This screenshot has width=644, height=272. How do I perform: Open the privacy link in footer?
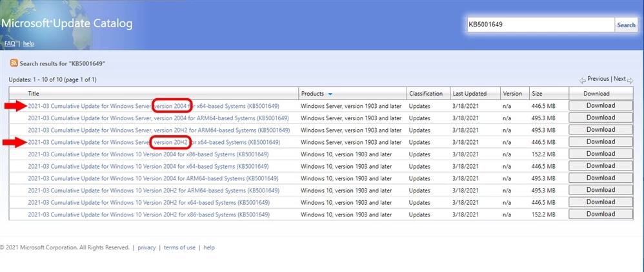(146, 247)
